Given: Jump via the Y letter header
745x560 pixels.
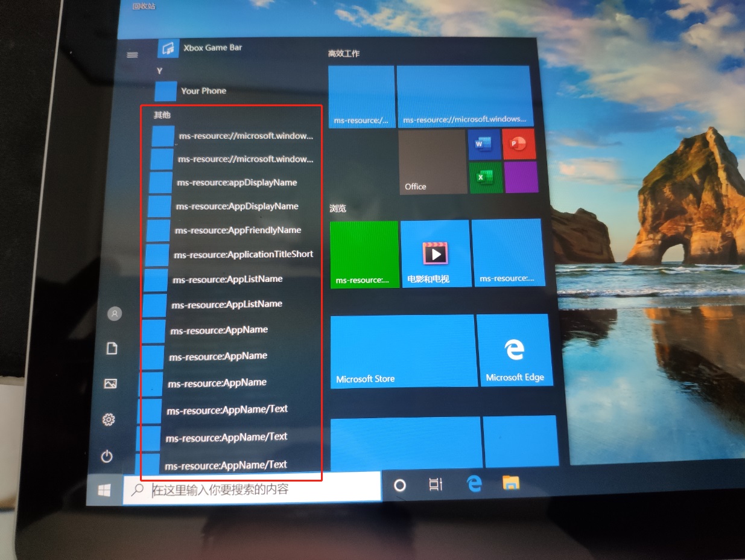Looking at the screenshot, I should [159, 71].
